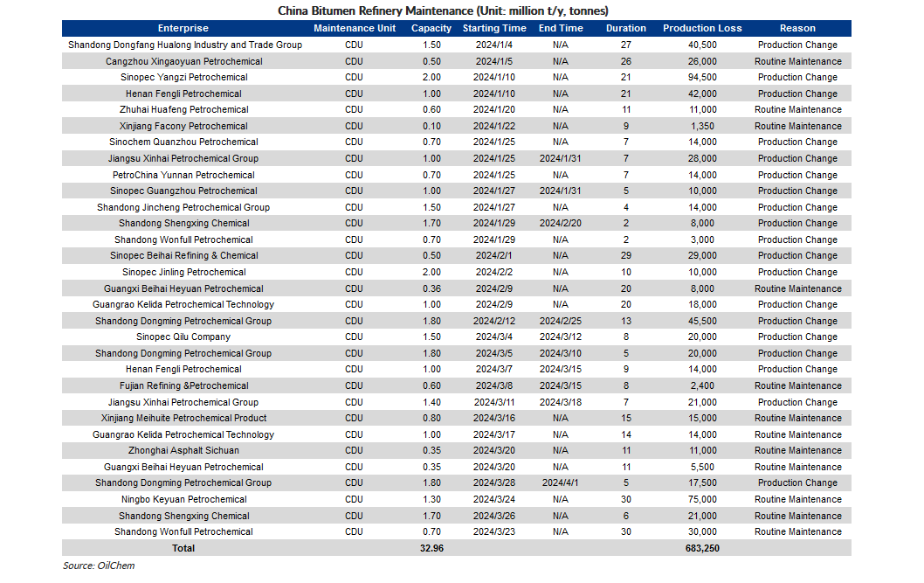Click the capacity value 1.30

pos(431,499)
